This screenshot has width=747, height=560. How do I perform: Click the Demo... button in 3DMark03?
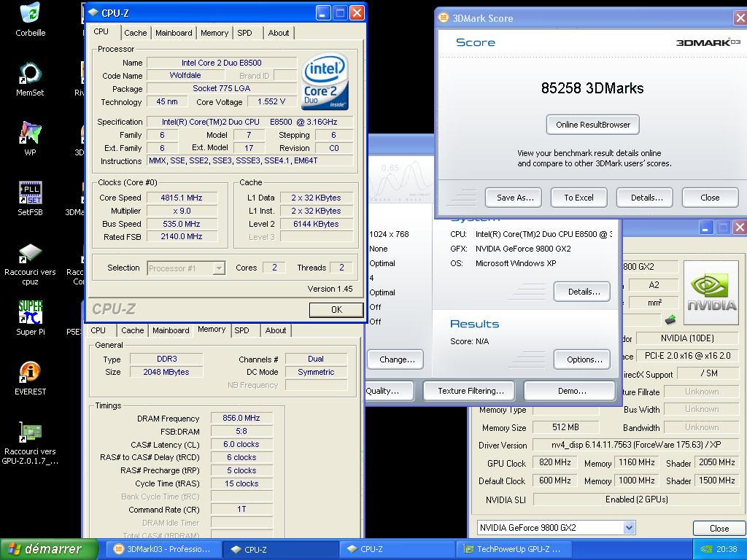[x=570, y=391]
